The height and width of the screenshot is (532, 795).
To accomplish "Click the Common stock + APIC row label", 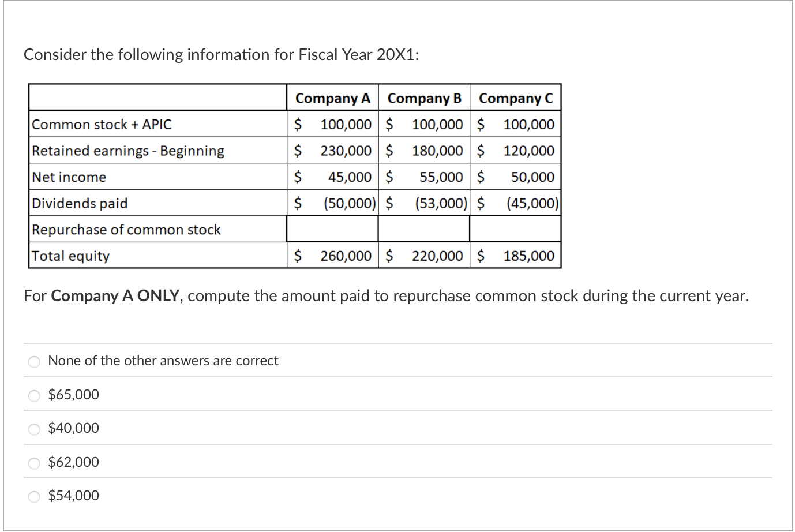I will (102, 124).
